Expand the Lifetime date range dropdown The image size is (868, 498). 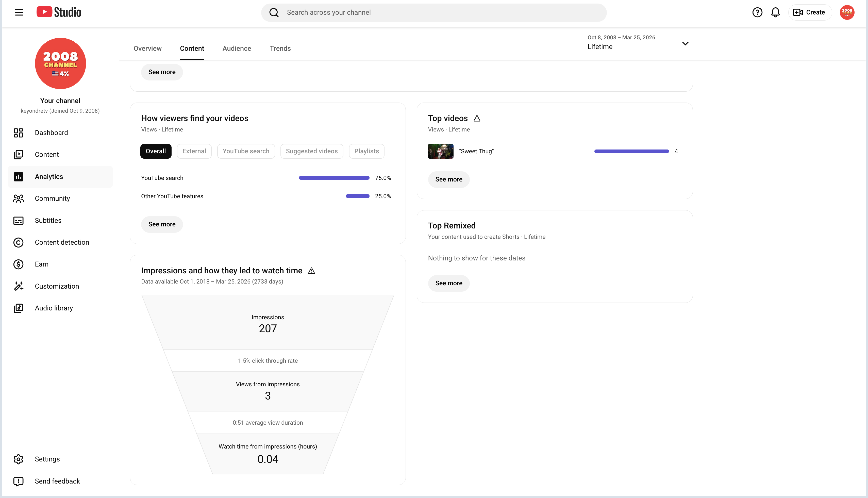685,43
